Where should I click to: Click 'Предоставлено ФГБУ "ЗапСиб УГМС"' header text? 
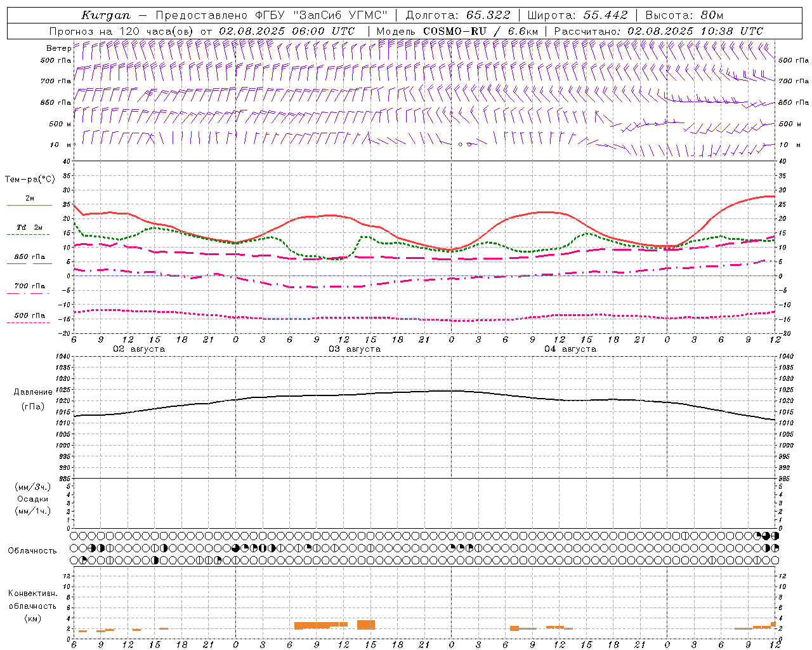[x=272, y=15]
